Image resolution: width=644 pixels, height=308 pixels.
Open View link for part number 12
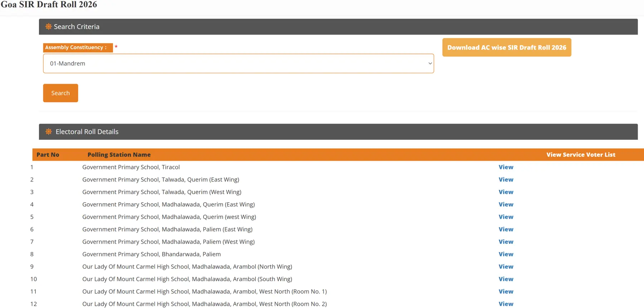pyautogui.click(x=506, y=304)
